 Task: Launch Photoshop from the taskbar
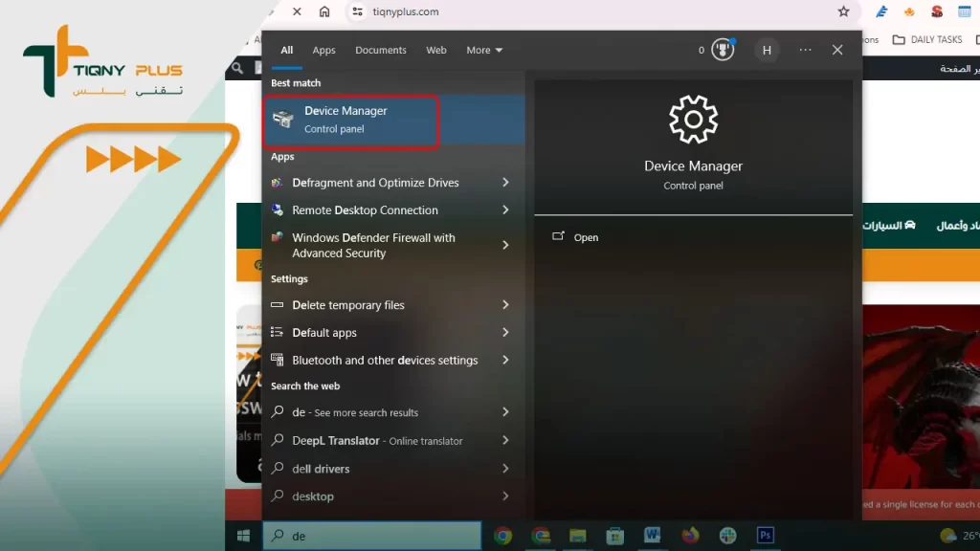click(x=765, y=536)
